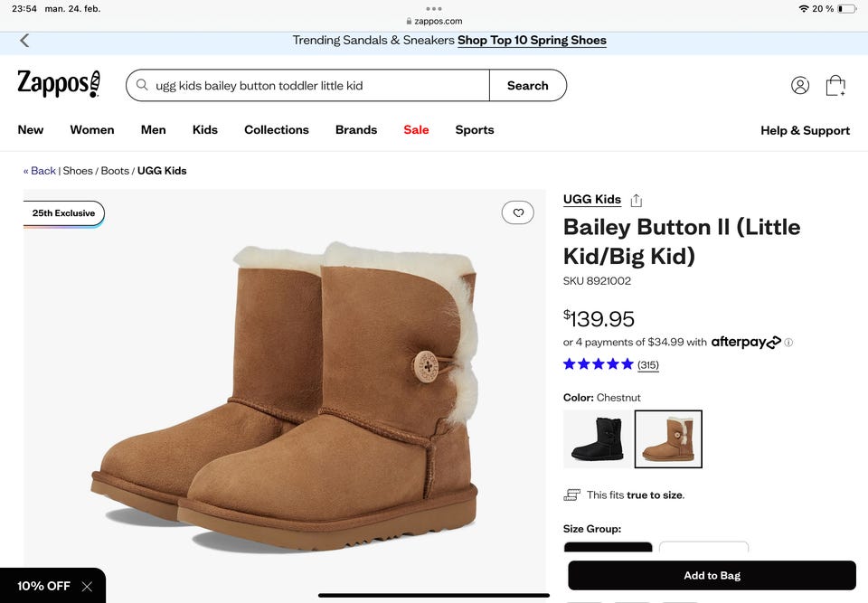Enlarge the main chestnut boot image

(x=285, y=396)
